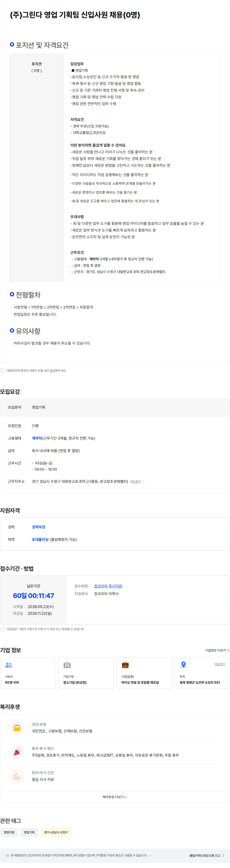
Task: Click the 시작일 2026.09.23(수) date
Action: tap(41, 606)
